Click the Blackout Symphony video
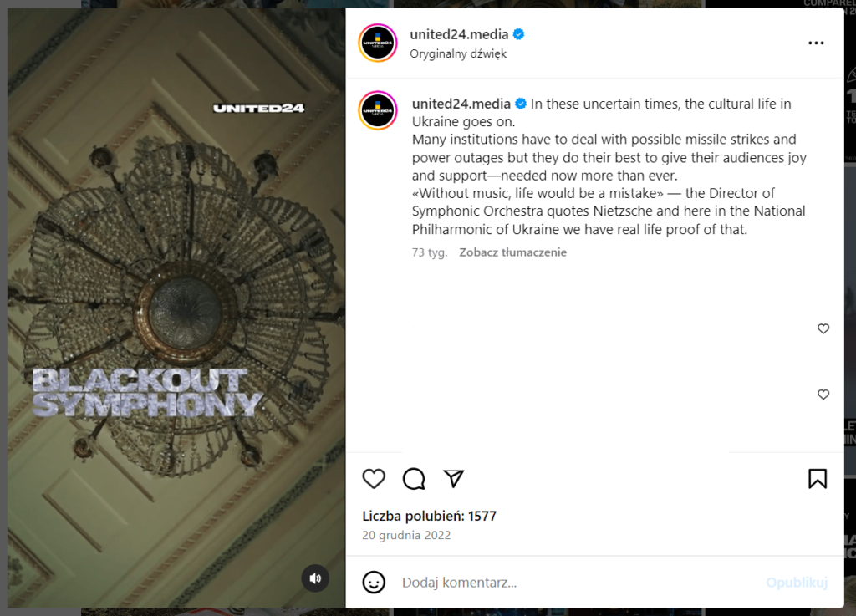 click(x=176, y=308)
